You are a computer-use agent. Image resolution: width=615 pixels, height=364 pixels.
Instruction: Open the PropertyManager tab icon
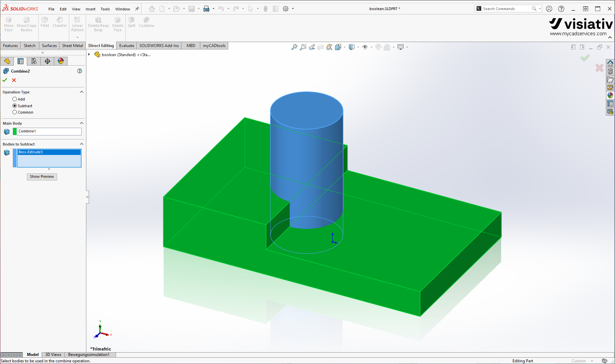point(20,61)
